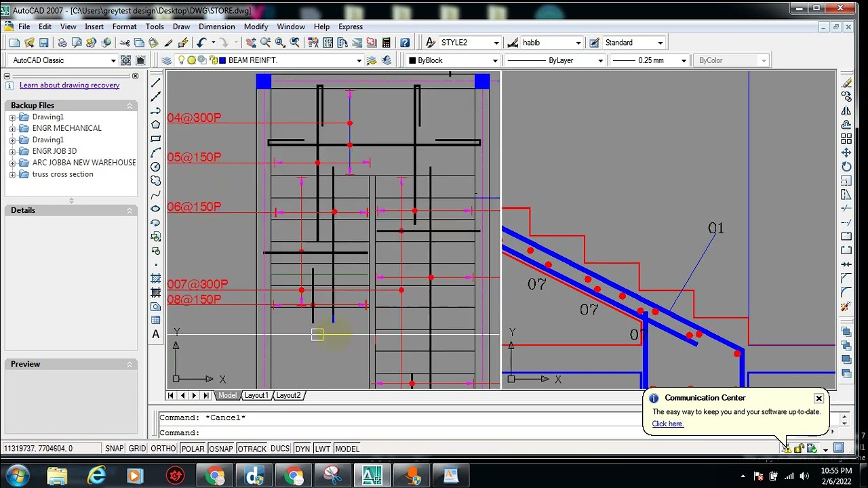
Task: Select the Rectangle draw tool
Action: 156,139
